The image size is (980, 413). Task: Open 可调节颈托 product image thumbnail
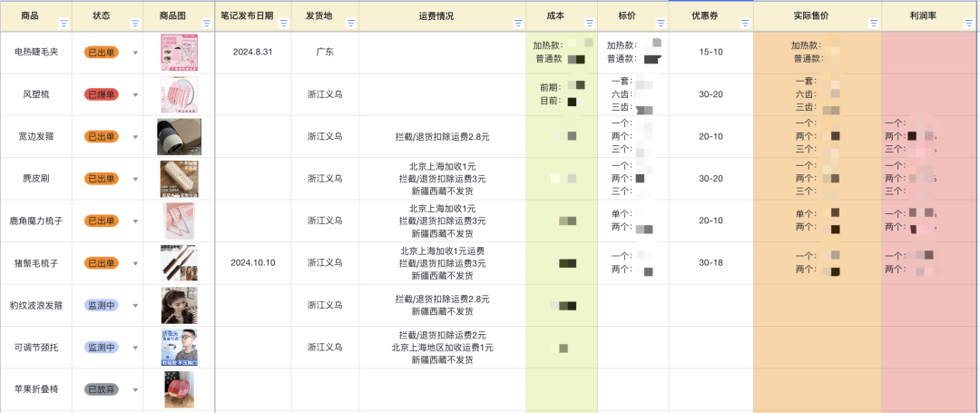(179, 348)
